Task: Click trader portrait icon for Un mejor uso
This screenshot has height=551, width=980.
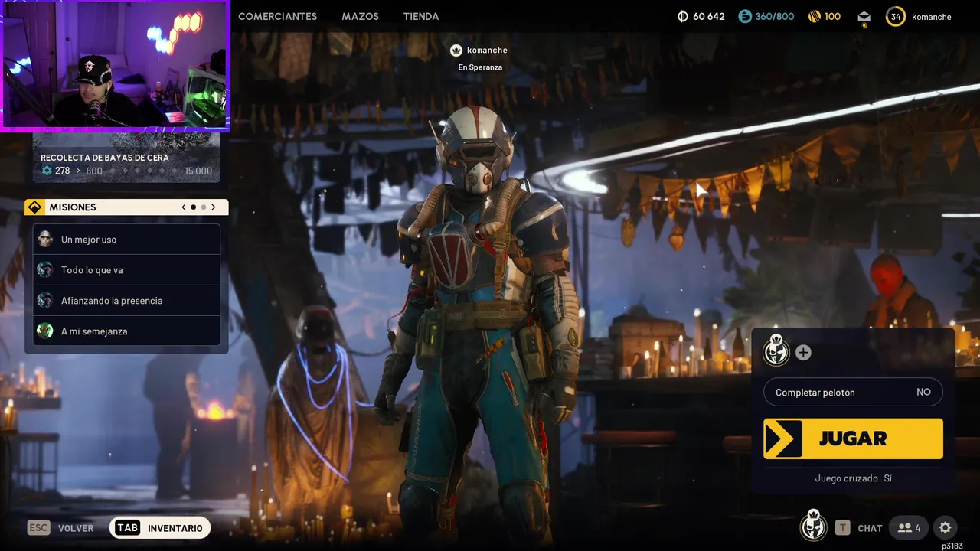Action: click(x=45, y=239)
